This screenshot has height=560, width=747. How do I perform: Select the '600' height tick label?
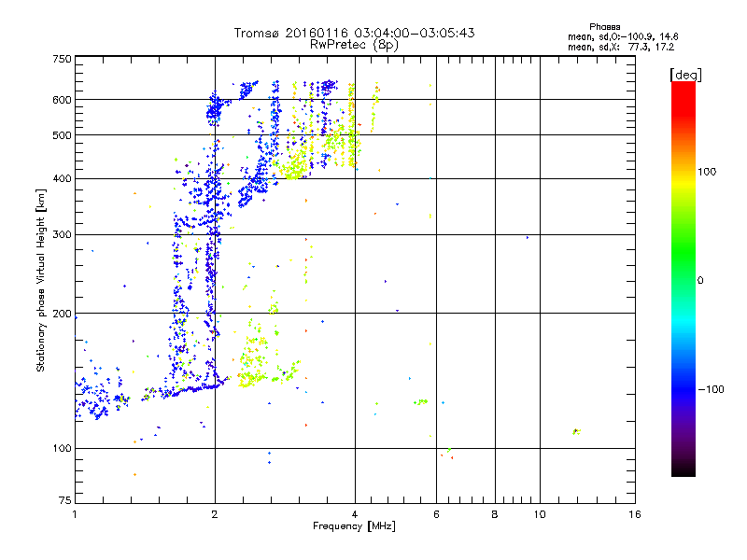point(62,100)
